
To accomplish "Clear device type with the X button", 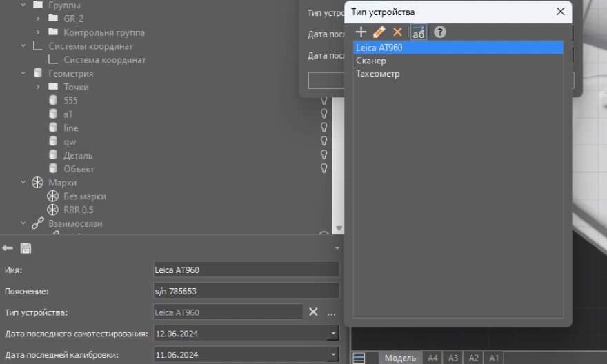I will [x=313, y=312].
